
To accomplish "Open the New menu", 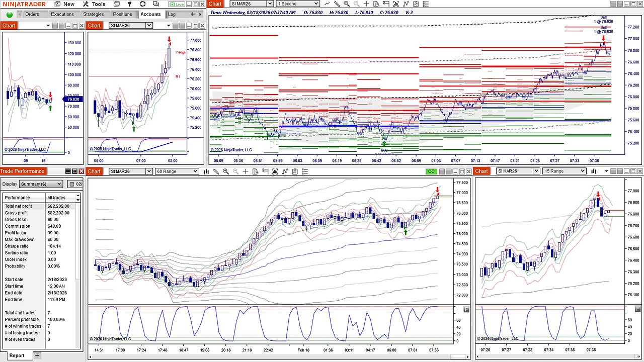I will pyautogui.click(x=64, y=4).
